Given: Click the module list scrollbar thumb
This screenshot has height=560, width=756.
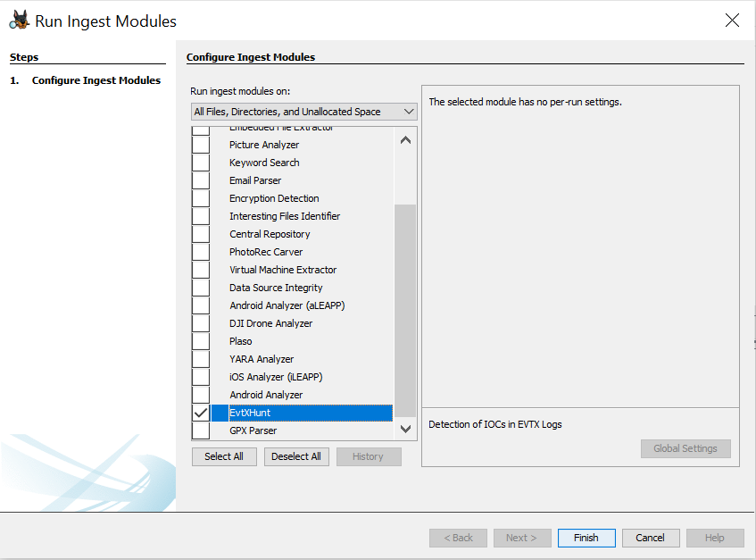Looking at the screenshot, I should click(405, 310).
